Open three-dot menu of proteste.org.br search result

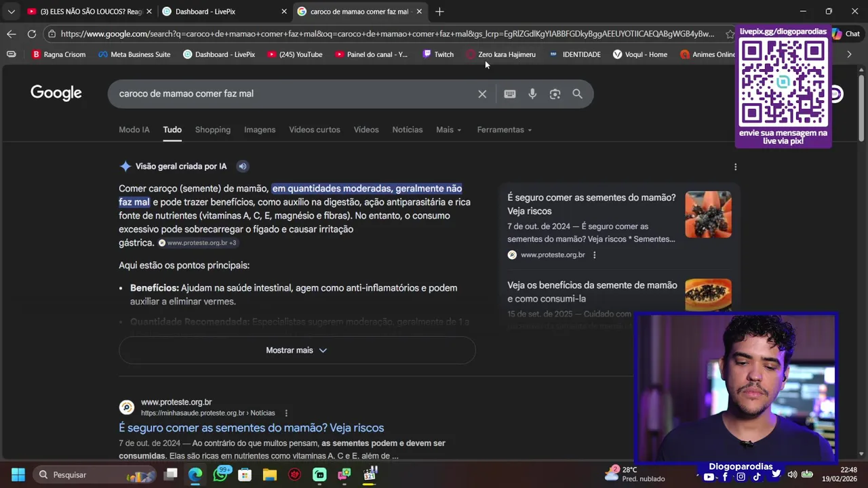click(x=286, y=413)
